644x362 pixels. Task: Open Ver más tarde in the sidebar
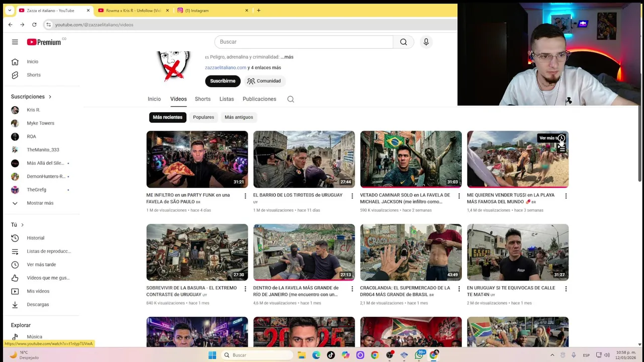[42, 264]
